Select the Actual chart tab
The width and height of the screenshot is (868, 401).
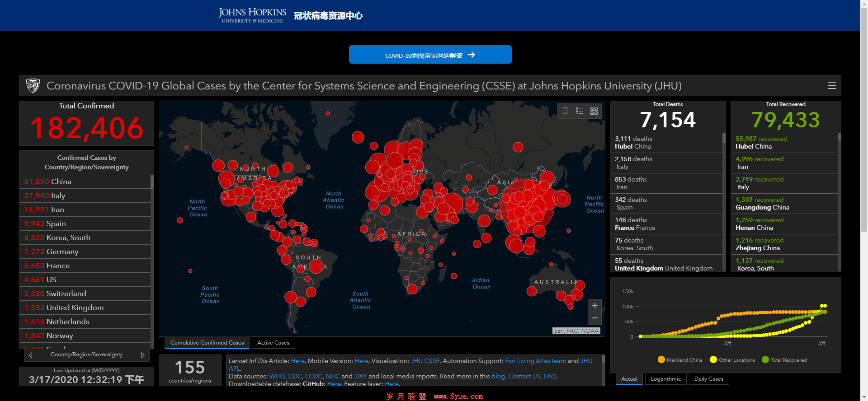629,379
